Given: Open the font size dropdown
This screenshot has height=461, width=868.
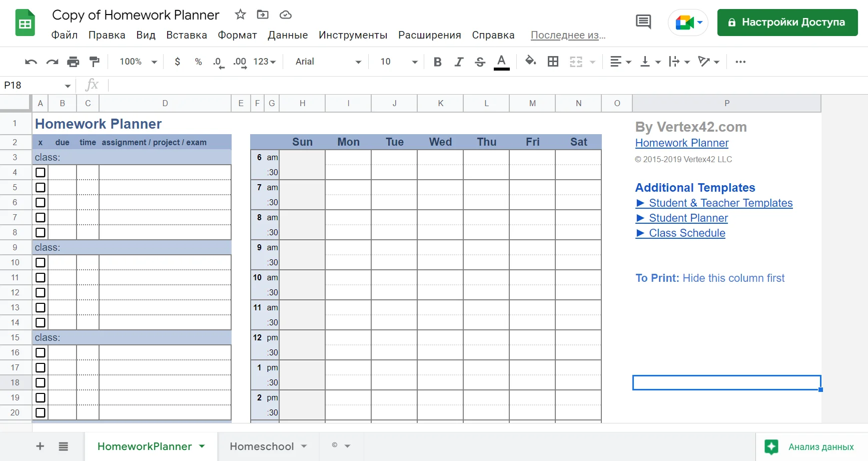Looking at the screenshot, I should (x=398, y=62).
